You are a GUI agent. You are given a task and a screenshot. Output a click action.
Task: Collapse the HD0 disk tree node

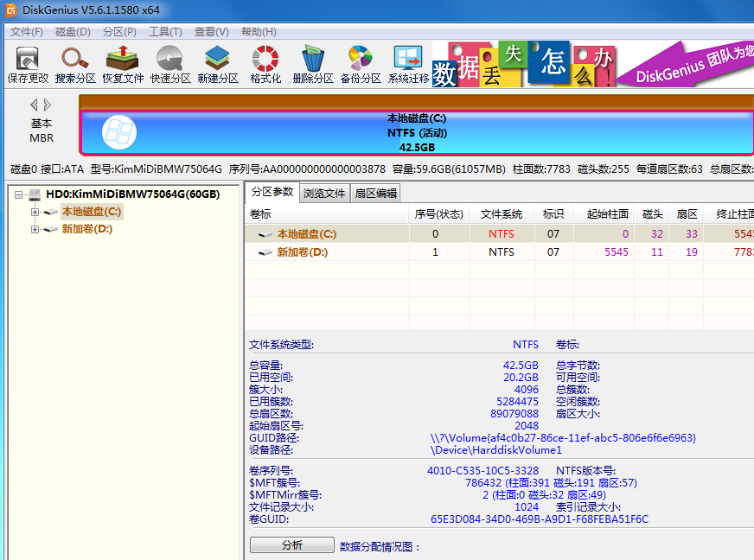[x=18, y=194]
